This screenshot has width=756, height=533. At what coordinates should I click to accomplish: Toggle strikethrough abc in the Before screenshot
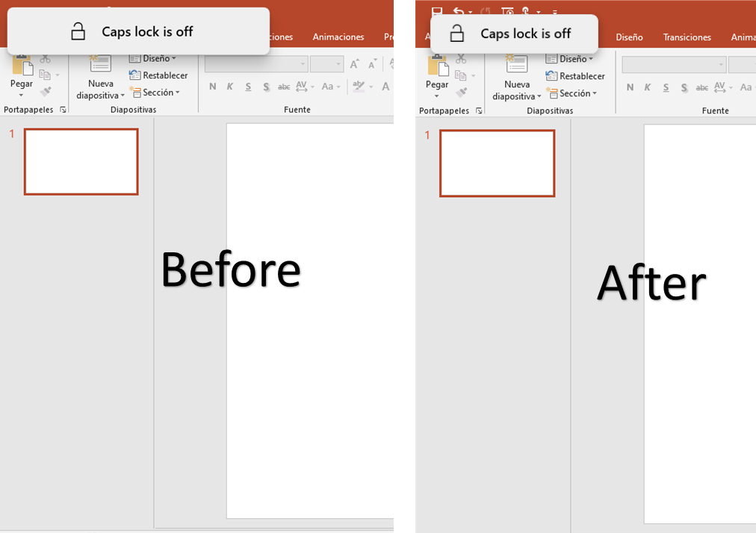[x=284, y=87]
